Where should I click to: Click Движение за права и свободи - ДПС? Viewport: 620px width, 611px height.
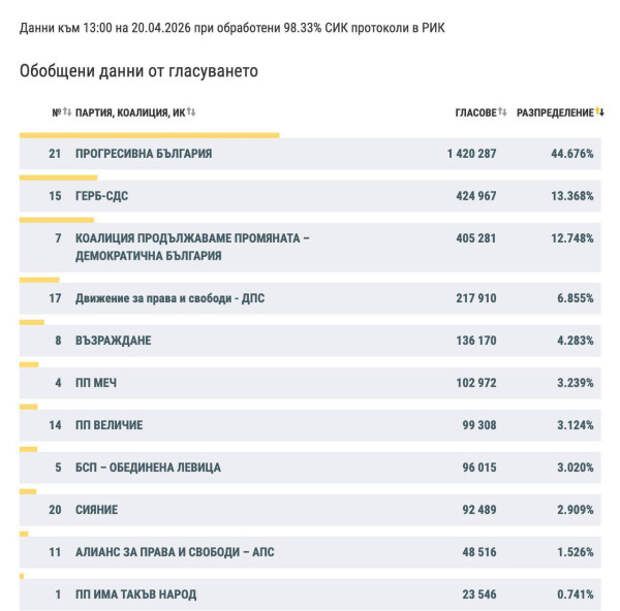170,298
